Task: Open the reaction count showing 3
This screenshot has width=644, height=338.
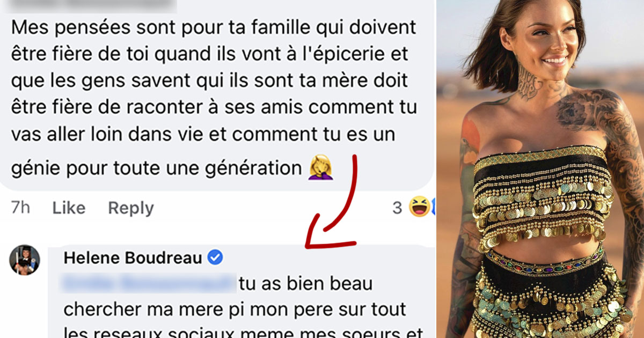Action: (397, 208)
